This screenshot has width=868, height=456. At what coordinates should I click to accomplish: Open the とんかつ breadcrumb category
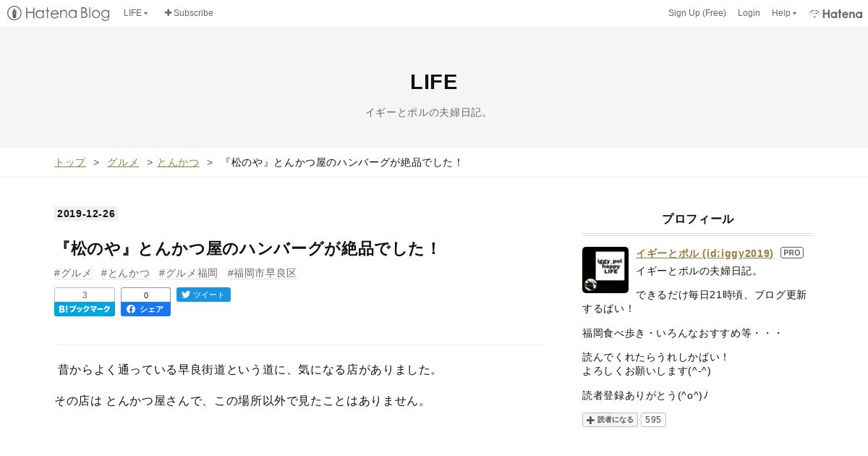coord(178,163)
